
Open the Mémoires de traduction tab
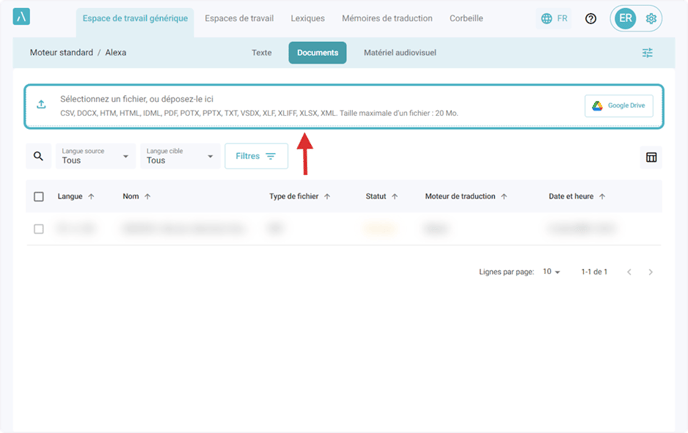tap(387, 18)
